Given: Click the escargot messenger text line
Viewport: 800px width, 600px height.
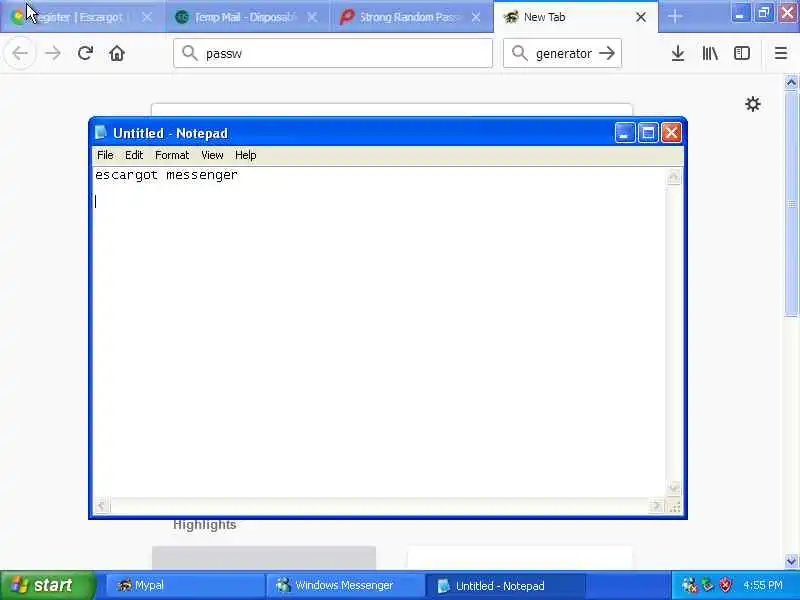Looking at the screenshot, I should pyautogui.click(x=166, y=175).
